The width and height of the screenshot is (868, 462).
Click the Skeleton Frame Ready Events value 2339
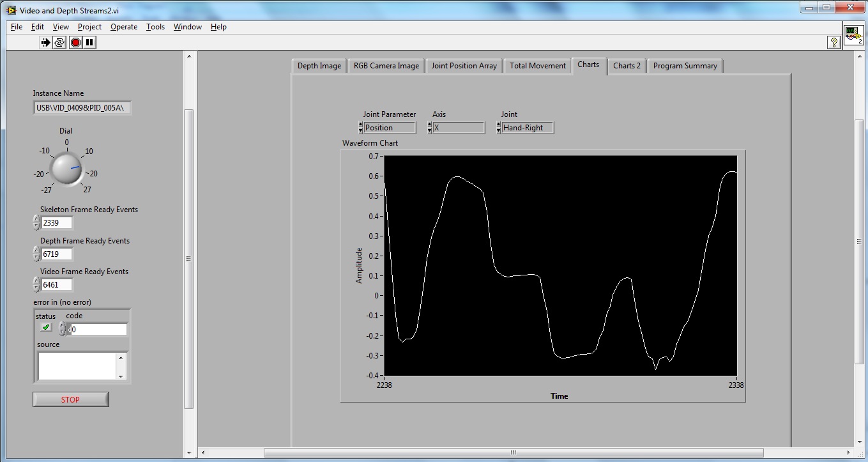coord(56,223)
